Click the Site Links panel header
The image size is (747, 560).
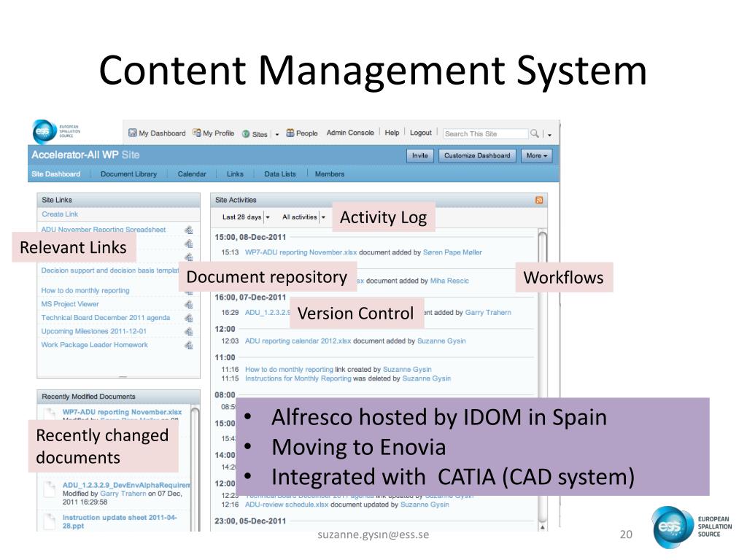point(119,200)
